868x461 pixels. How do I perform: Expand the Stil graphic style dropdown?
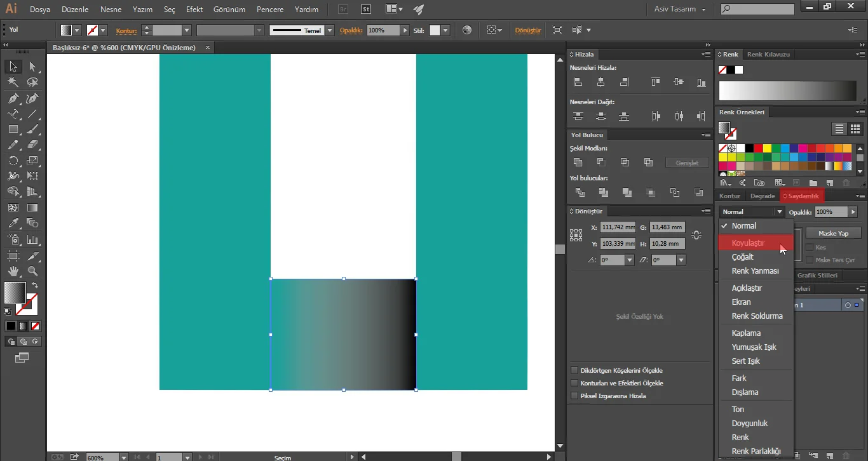click(x=445, y=30)
